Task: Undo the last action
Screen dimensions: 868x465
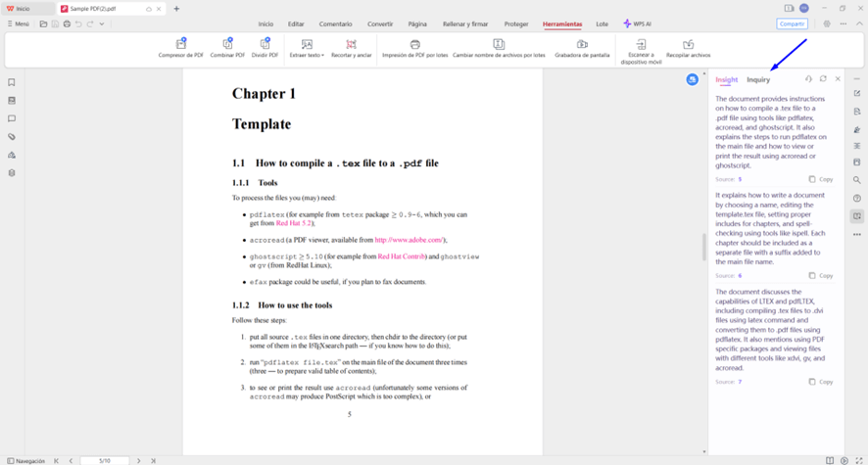Action: 78,23
